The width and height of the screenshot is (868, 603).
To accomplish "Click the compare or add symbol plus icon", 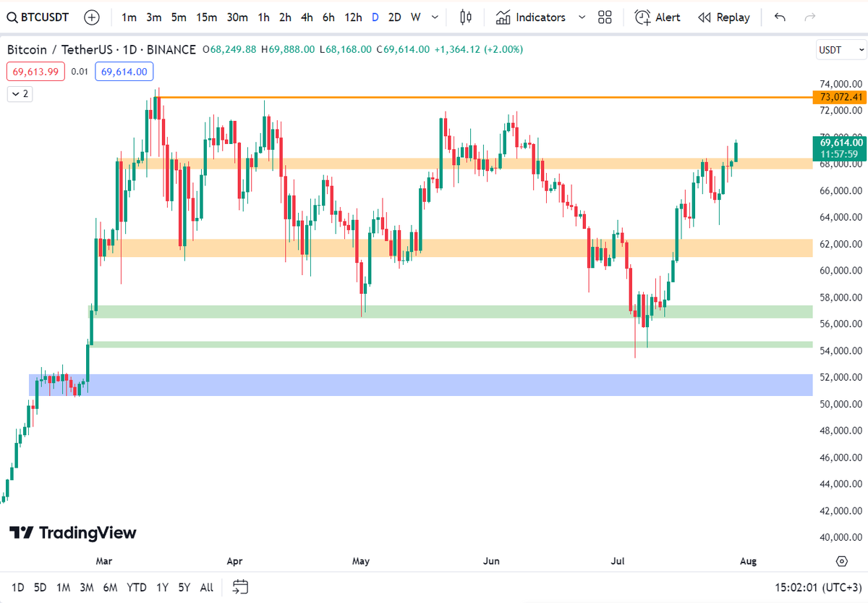I will tap(92, 17).
